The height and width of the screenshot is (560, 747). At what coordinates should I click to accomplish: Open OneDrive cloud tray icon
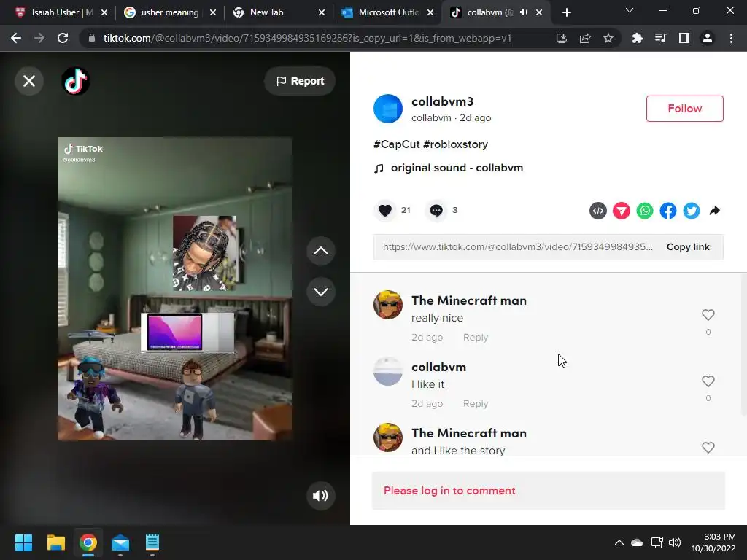(637, 542)
